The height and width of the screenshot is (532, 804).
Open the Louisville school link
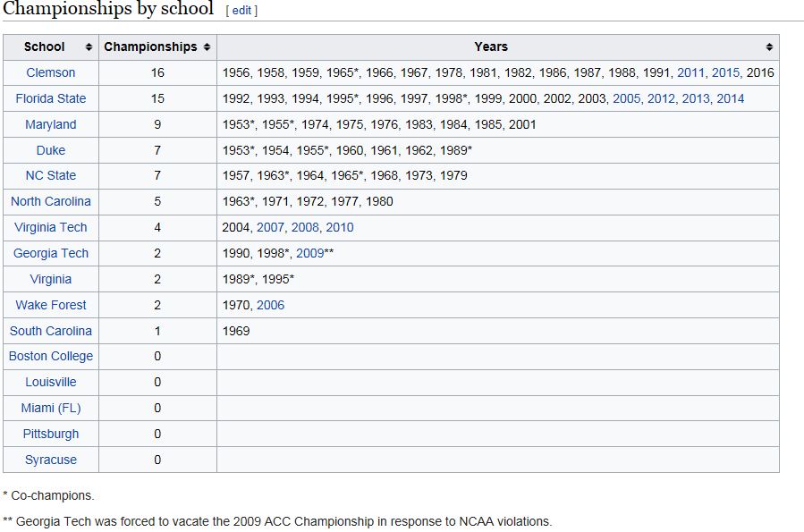51,382
